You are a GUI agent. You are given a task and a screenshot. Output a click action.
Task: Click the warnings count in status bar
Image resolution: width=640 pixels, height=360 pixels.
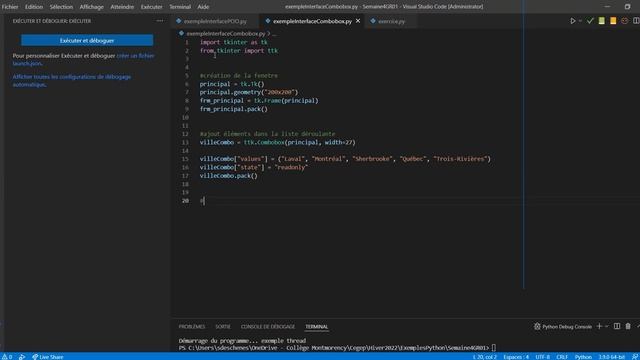click(7, 357)
